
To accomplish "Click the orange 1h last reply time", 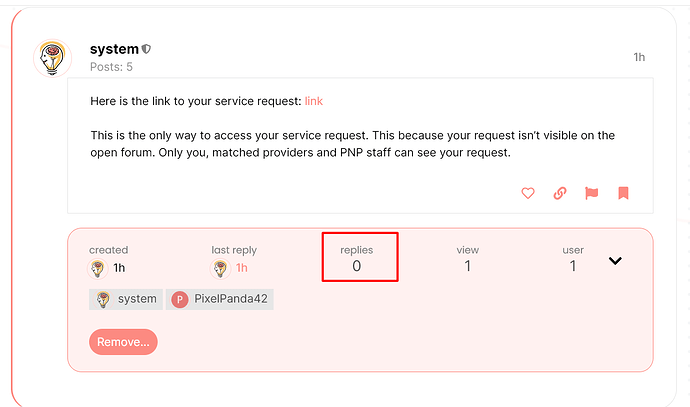I will coord(242,268).
